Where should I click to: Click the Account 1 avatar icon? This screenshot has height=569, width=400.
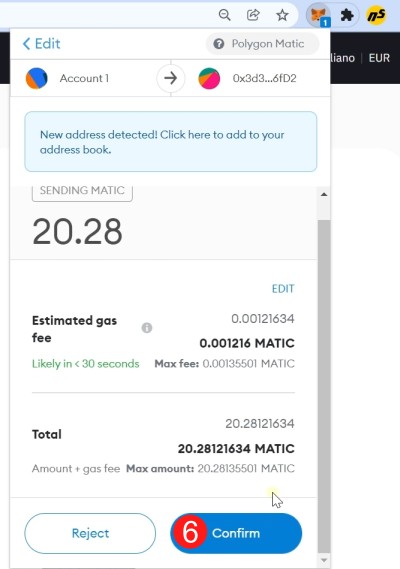[37, 78]
